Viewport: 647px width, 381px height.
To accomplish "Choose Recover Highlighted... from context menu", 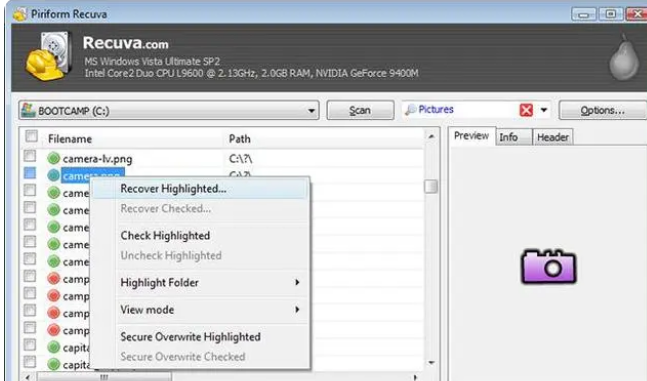I will click(x=200, y=189).
